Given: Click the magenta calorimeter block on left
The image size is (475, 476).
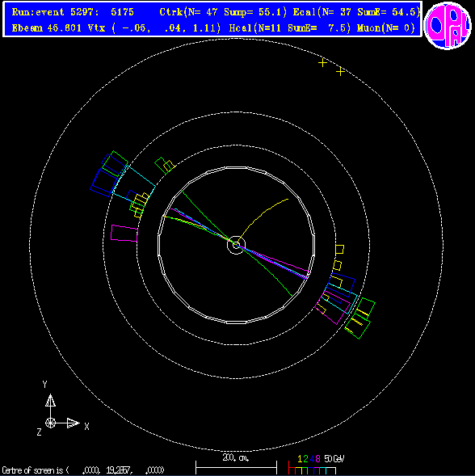Looking at the screenshot, I should tap(124, 233).
